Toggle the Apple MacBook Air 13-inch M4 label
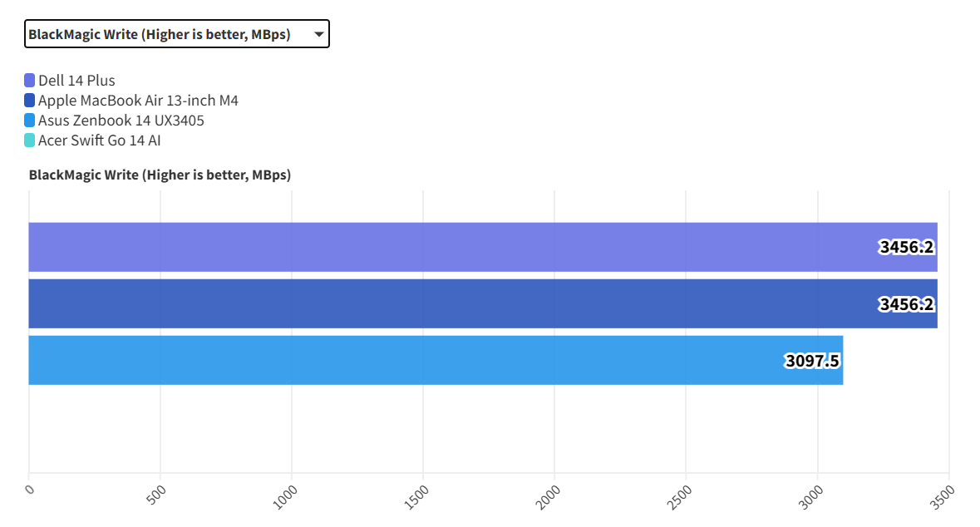980x527 pixels. 138,101
